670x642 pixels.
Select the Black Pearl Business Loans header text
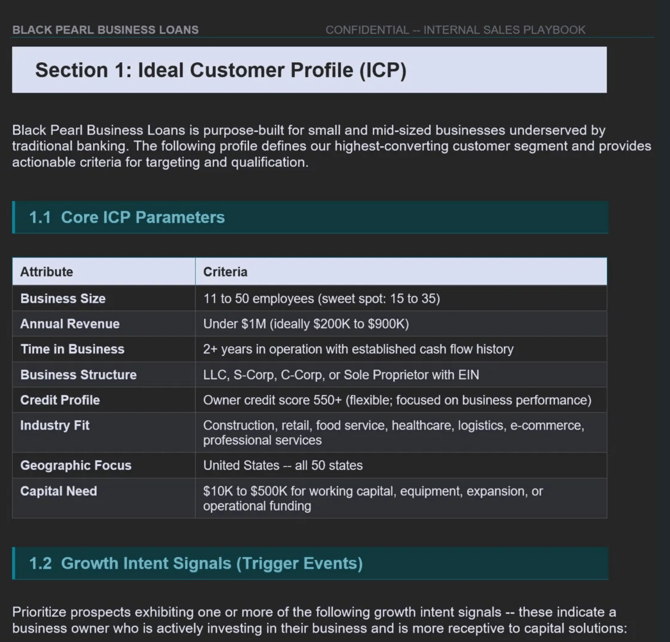(x=106, y=30)
